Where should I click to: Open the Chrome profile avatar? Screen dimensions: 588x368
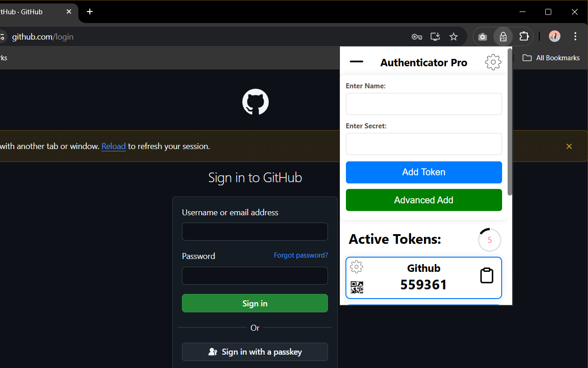[x=554, y=36]
